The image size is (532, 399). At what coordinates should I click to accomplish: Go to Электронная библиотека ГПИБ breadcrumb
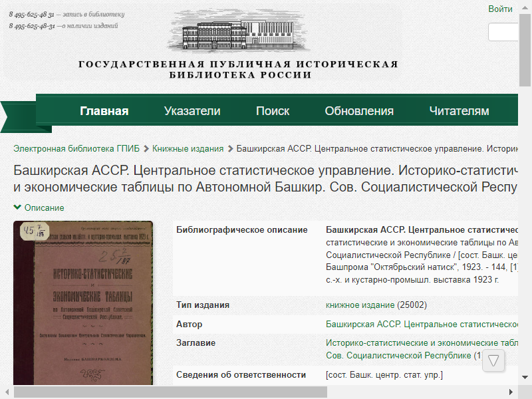76,148
